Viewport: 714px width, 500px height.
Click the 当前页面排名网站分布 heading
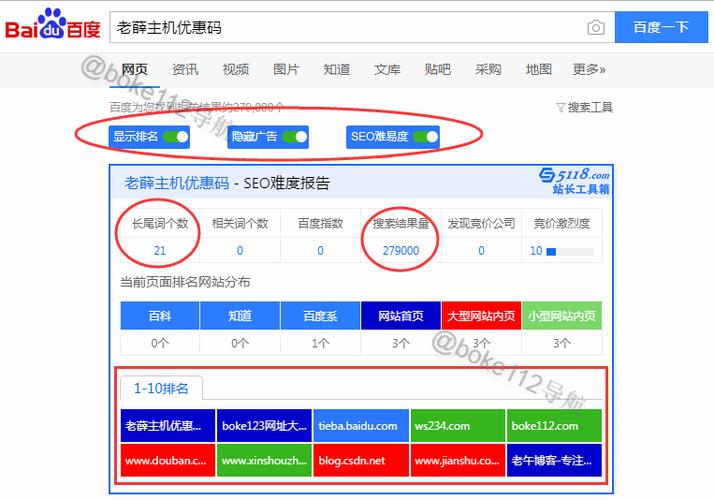[x=185, y=282]
